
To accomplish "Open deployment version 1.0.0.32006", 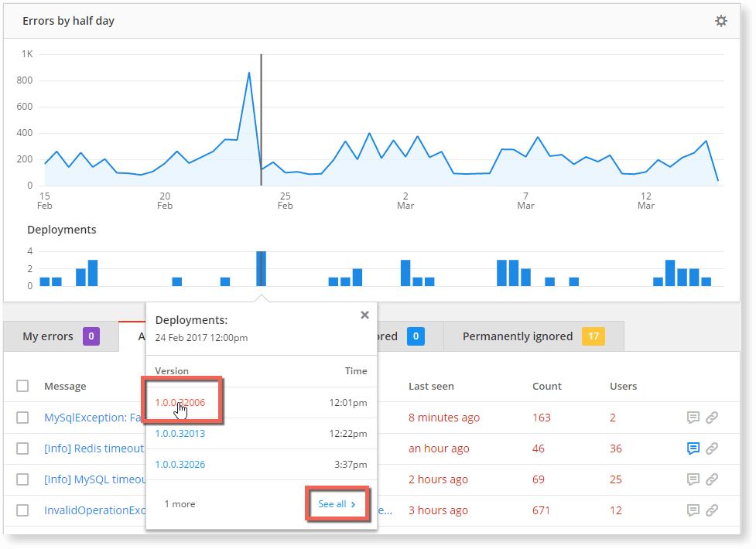I will 180,402.
